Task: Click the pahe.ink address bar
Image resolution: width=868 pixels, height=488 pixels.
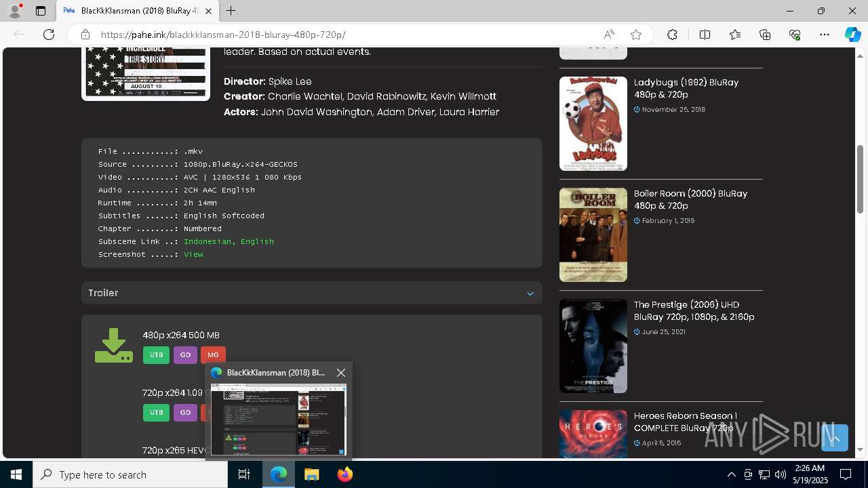Action: click(346, 35)
